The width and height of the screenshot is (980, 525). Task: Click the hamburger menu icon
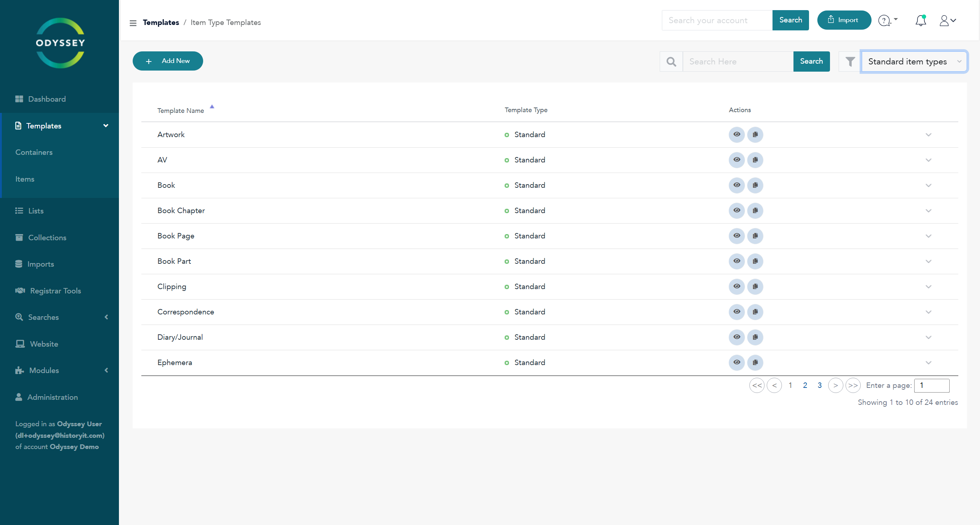click(x=133, y=23)
